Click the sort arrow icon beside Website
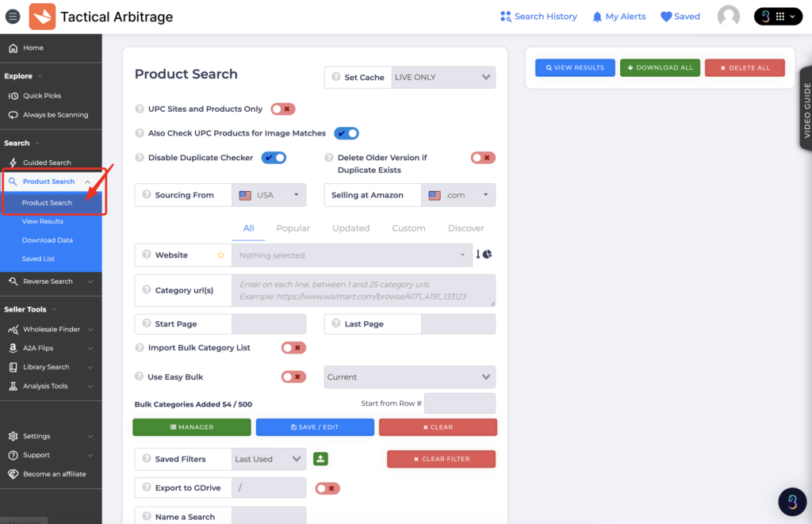This screenshot has height=524, width=812. pos(478,254)
